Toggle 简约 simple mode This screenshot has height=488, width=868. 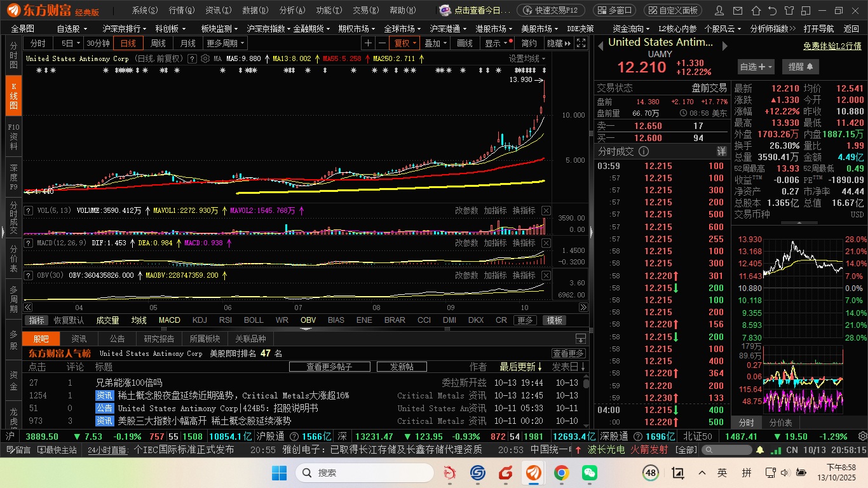(x=529, y=43)
